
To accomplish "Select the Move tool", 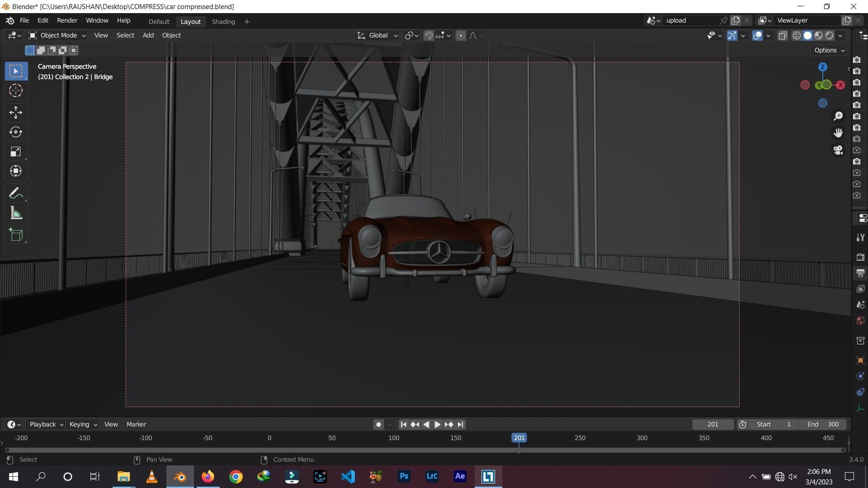I will (x=16, y=113).
